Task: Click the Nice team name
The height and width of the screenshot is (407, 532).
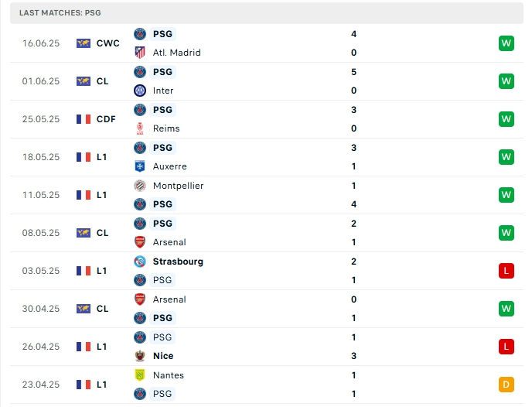Action: [163, 356]
